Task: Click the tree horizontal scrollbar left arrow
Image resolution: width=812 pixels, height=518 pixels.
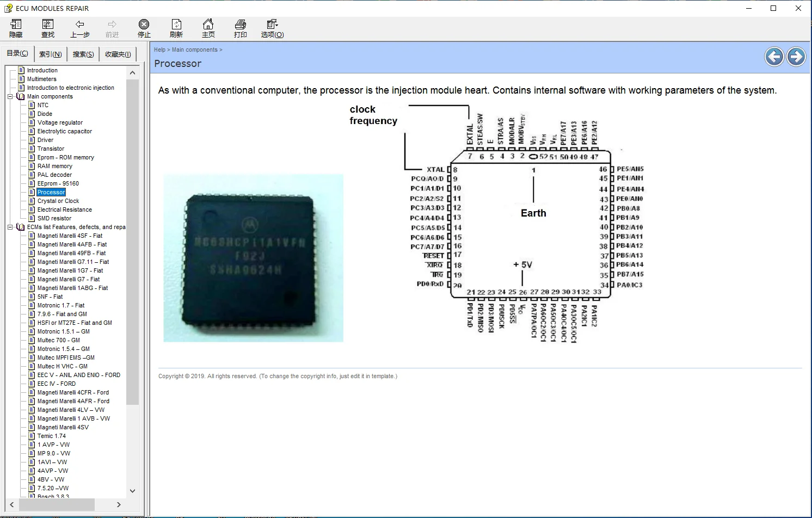Action: [x=12, y=505]
